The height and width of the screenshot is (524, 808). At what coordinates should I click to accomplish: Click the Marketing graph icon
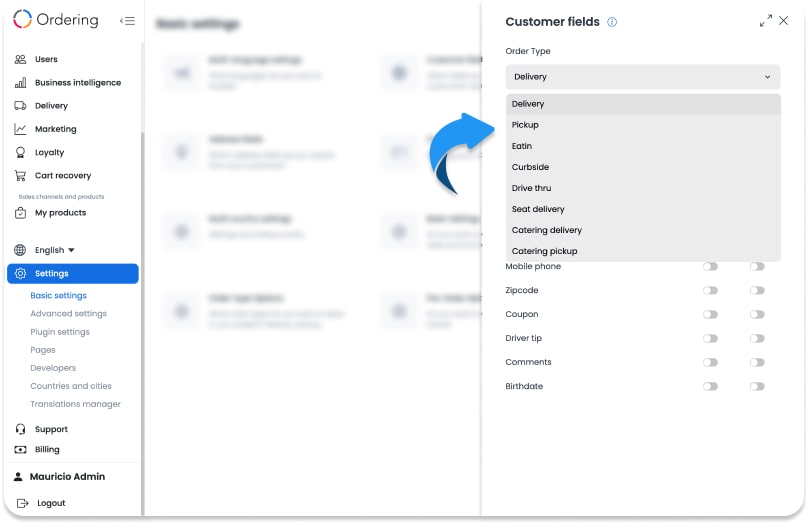[x=20, y=129]
